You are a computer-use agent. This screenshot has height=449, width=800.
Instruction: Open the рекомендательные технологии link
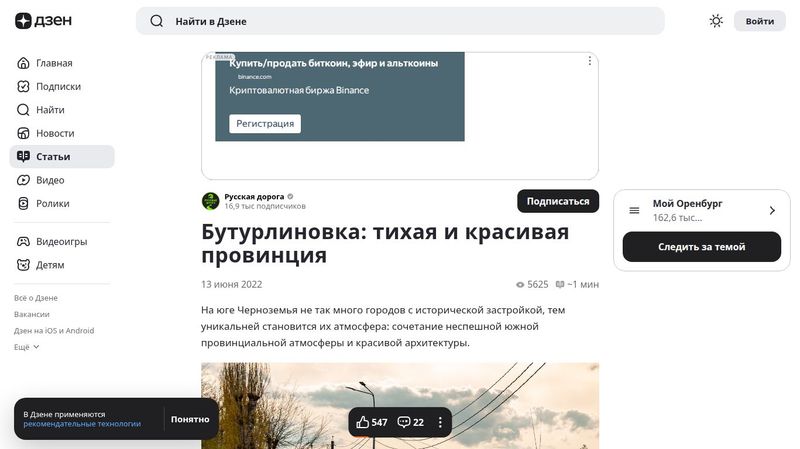pos(82,424)
